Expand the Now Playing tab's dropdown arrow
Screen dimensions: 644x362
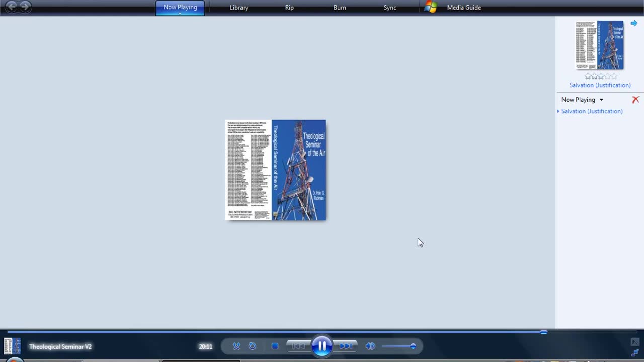point(180,13)
